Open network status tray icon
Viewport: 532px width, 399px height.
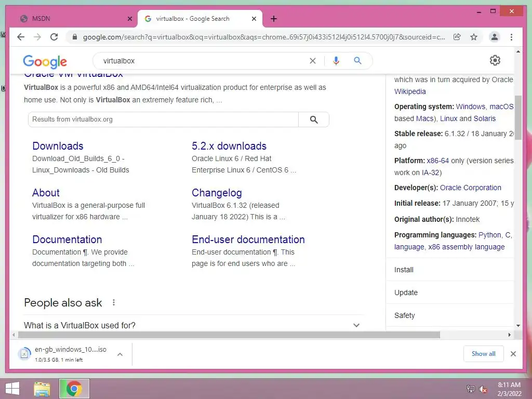470,389
